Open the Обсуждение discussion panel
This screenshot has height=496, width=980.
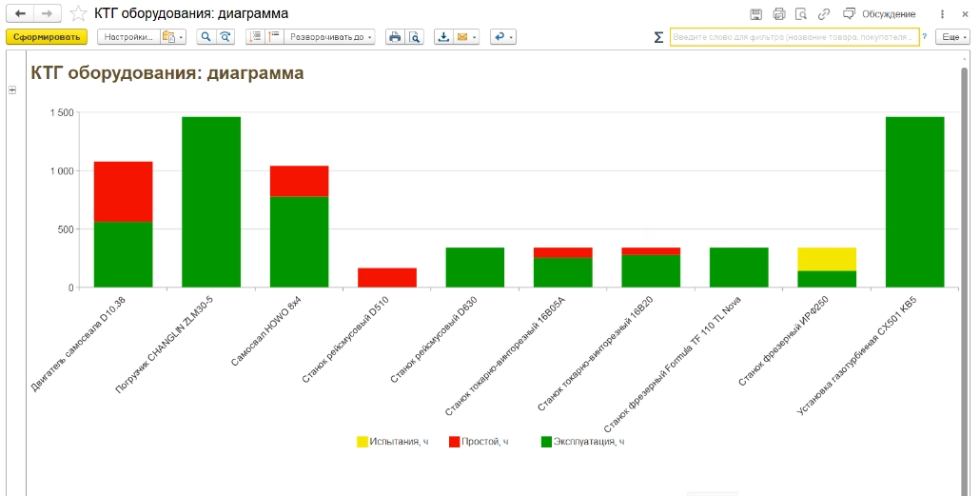(879, 14)
